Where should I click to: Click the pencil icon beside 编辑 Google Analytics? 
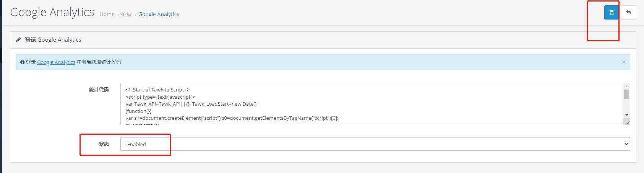pyautogui.click(x=18, y=40)
